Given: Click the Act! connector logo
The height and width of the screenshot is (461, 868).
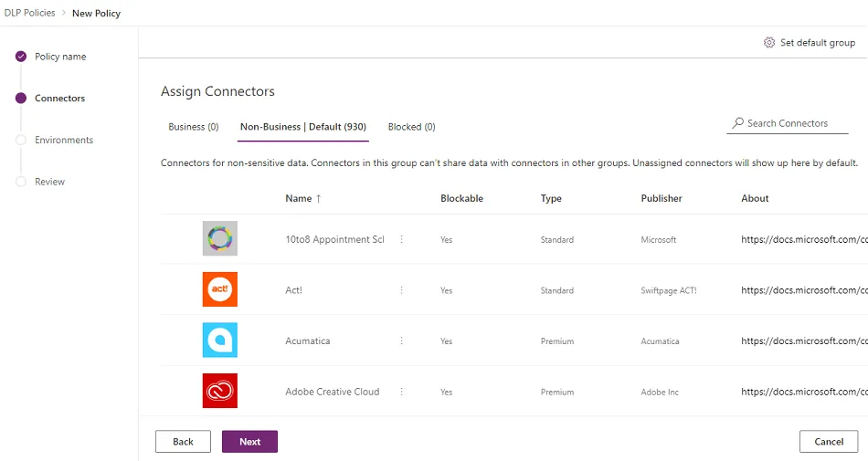Looking at the screenshot, I should [219, 289].
